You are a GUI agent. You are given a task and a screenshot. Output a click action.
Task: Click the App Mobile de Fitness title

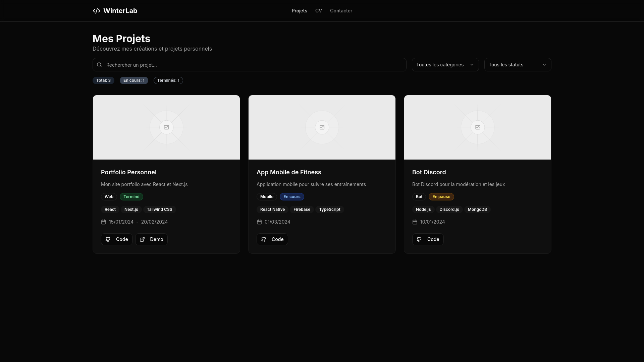289,172
